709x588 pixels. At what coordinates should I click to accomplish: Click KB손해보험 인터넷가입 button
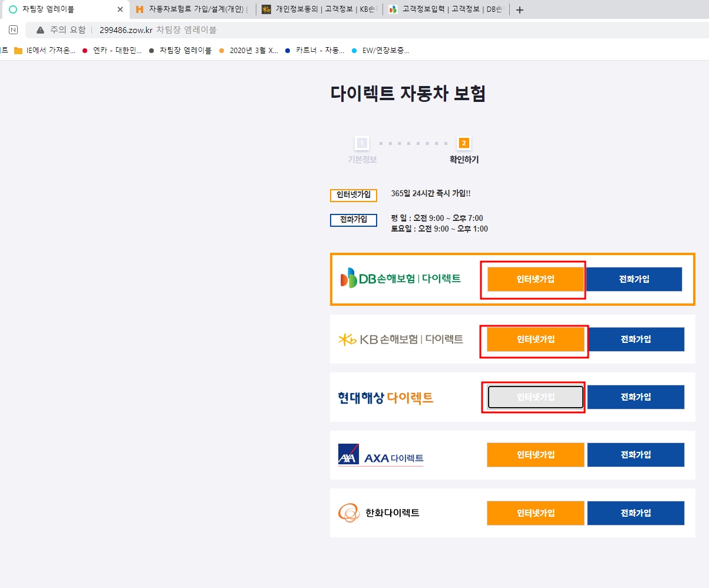pyautogui.click(x=536, y=339)
